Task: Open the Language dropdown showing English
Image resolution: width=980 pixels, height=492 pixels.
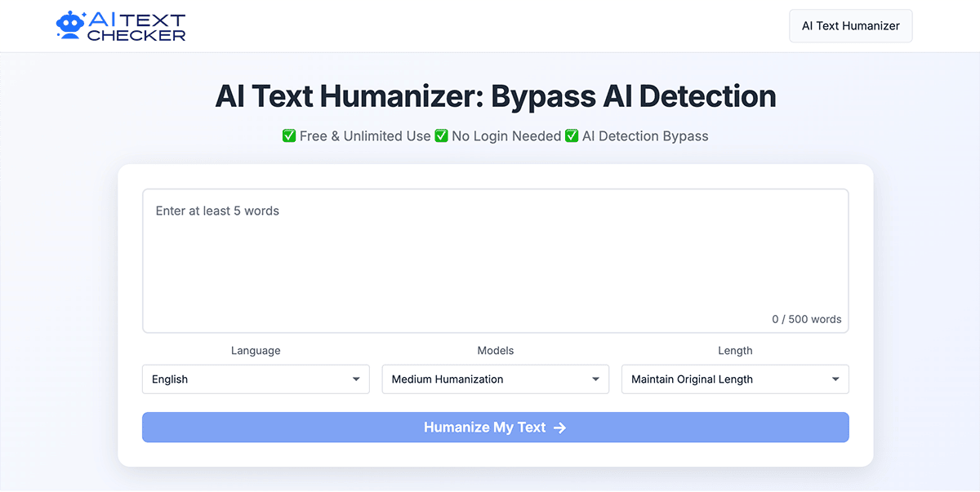Action: pos(256,379)
